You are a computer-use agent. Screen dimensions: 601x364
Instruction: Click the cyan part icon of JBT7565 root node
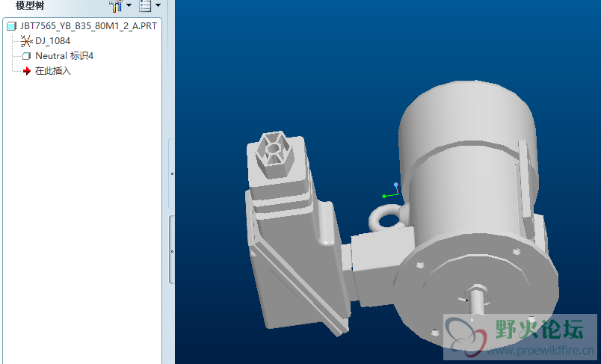click(11, 26)
